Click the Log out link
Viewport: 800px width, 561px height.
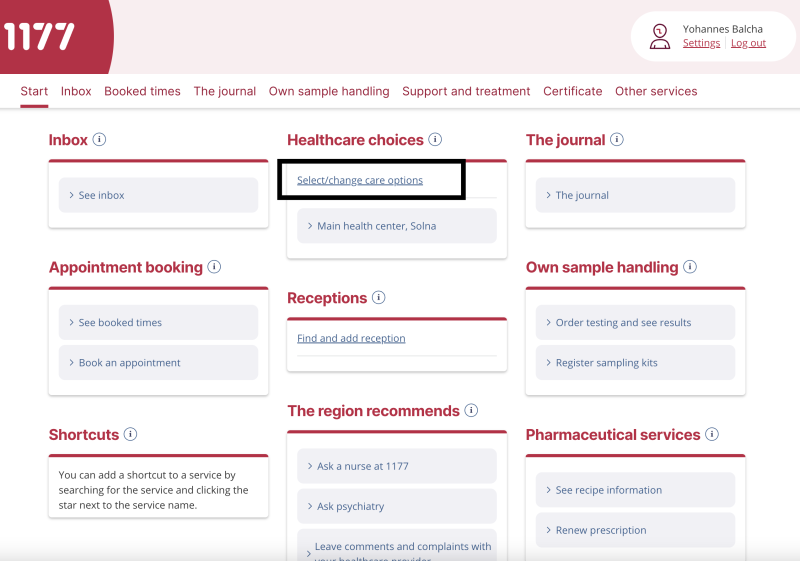pos(748,44)
